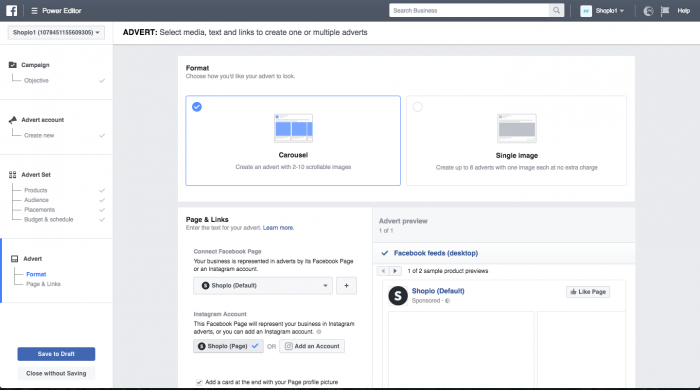The height and width of the screenshot is (390, 700).
Task: Click the Search Business input field
Action: click(x=469, y=10)
